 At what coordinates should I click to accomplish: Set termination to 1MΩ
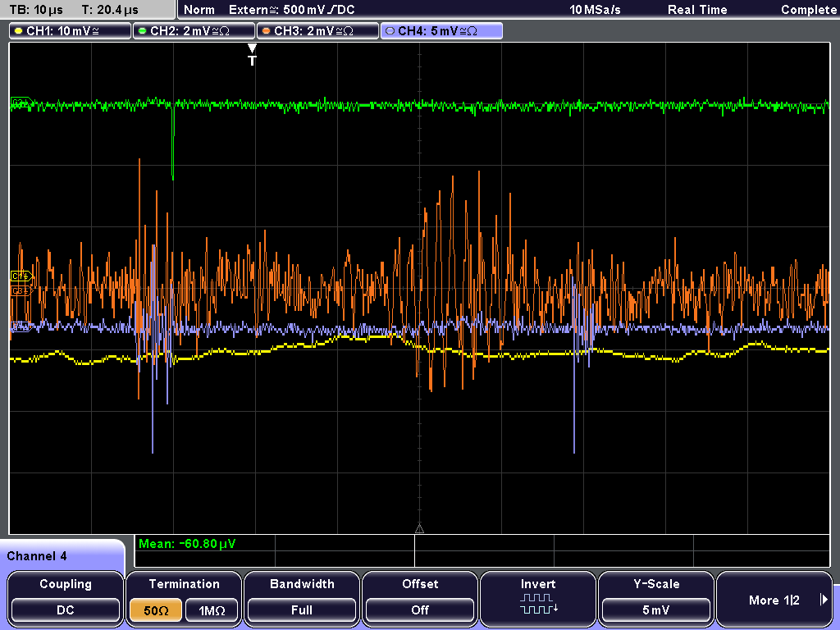[x=212, y=610]
